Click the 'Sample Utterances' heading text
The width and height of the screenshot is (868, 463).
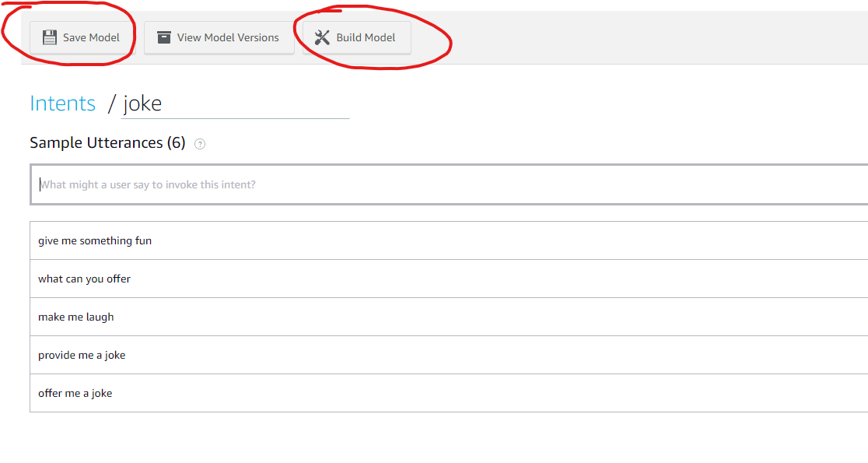(96, 142)
